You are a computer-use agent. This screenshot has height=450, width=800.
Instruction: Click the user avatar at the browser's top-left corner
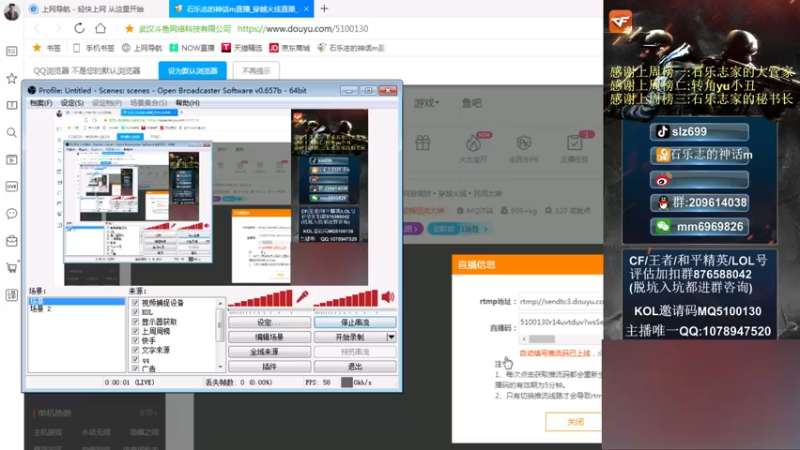pyautogui.click(x=12, y=11)
